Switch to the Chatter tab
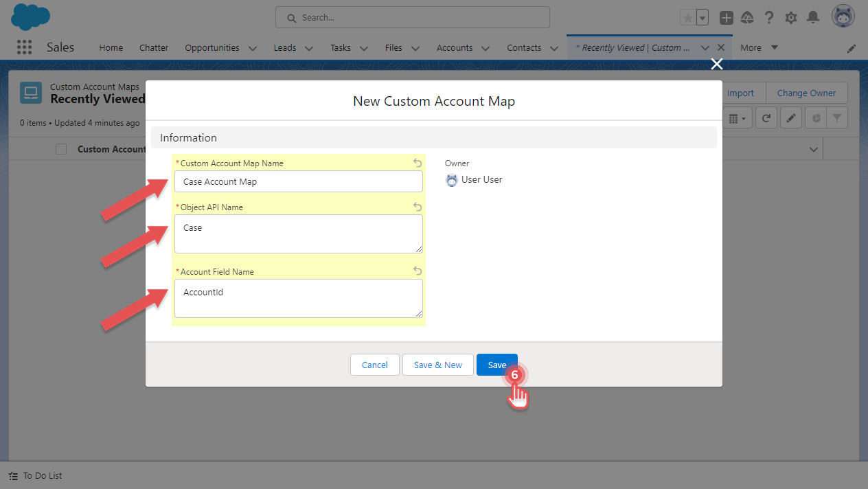 153,47
